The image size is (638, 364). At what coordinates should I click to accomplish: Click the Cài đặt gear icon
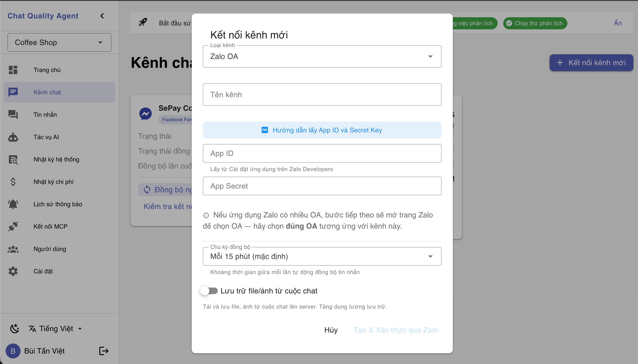13,271
